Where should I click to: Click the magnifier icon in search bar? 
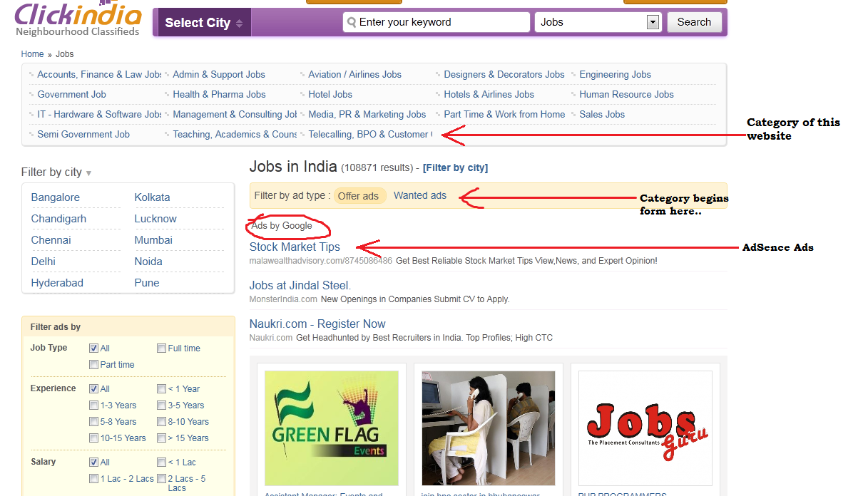[x=351, y=22]
